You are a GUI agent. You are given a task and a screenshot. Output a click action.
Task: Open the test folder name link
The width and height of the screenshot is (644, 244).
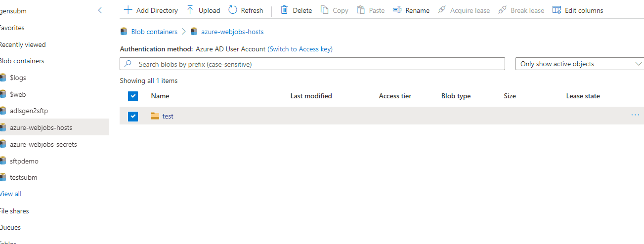pyautogui.click(x=168, y=116)
